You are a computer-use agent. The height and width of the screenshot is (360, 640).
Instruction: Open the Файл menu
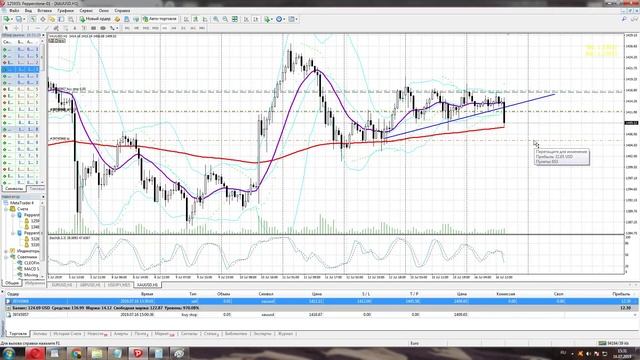[x=14, y=11]
